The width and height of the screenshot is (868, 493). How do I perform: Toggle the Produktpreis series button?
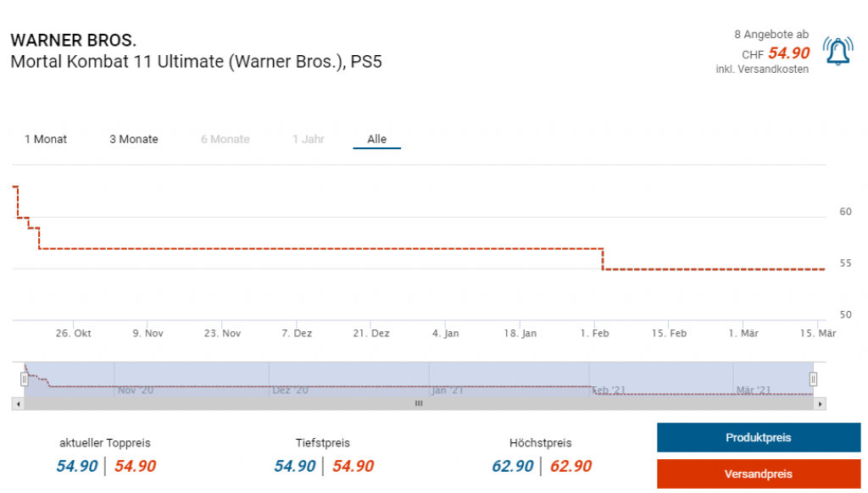click(x=758, y=438)
